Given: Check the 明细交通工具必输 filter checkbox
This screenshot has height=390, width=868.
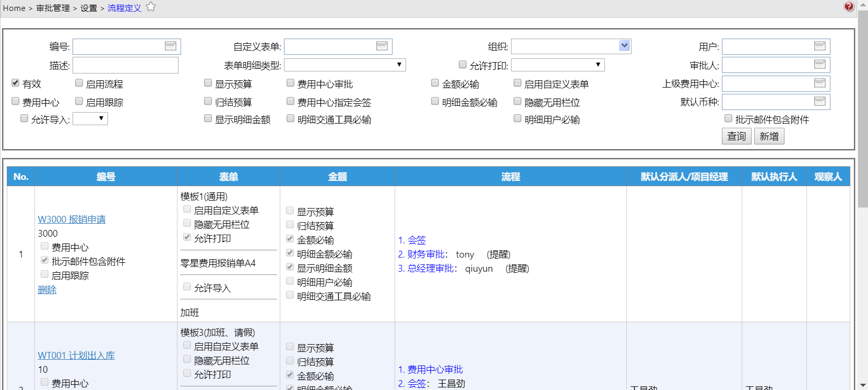Looking at the screenshot, I should tap(291, 118).
